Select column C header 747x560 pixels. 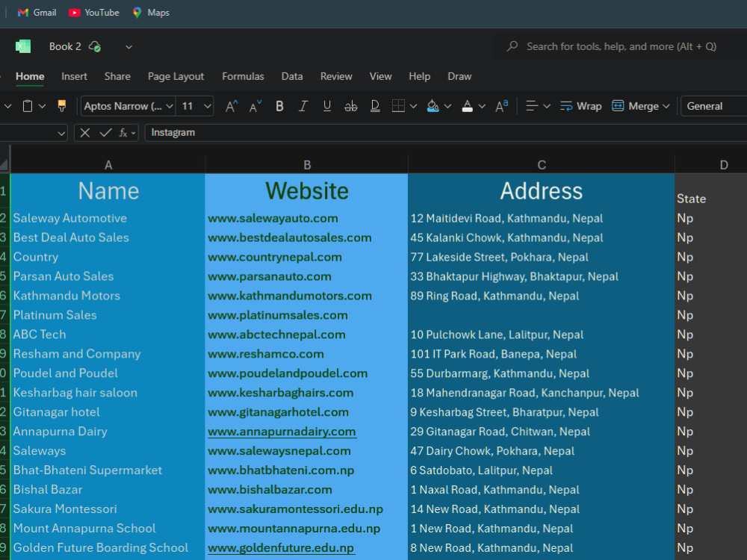[542, 165]
